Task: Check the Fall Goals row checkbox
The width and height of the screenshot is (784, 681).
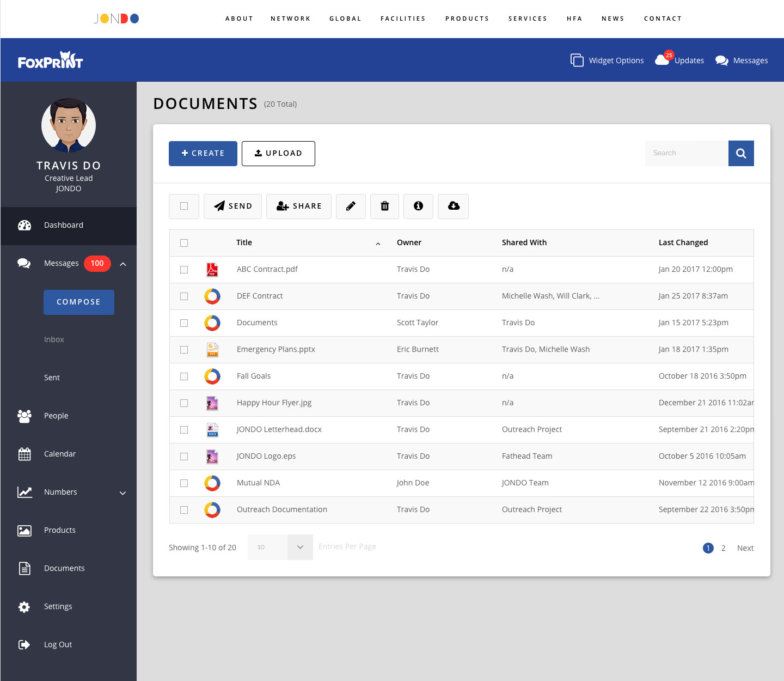Action: pos(184,376)
